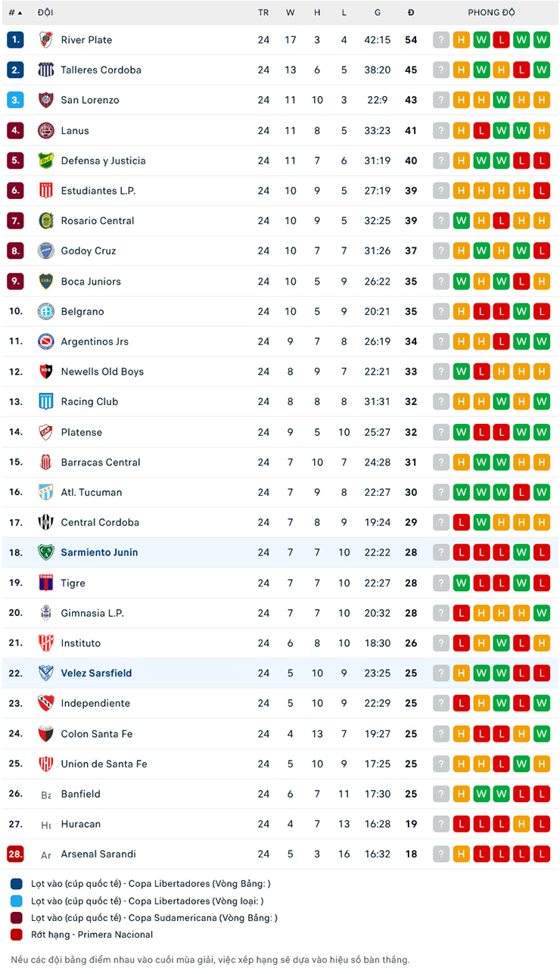Click the Velez Sarsfield team name link
Screen dimensions: 560x974
(96, 673)
